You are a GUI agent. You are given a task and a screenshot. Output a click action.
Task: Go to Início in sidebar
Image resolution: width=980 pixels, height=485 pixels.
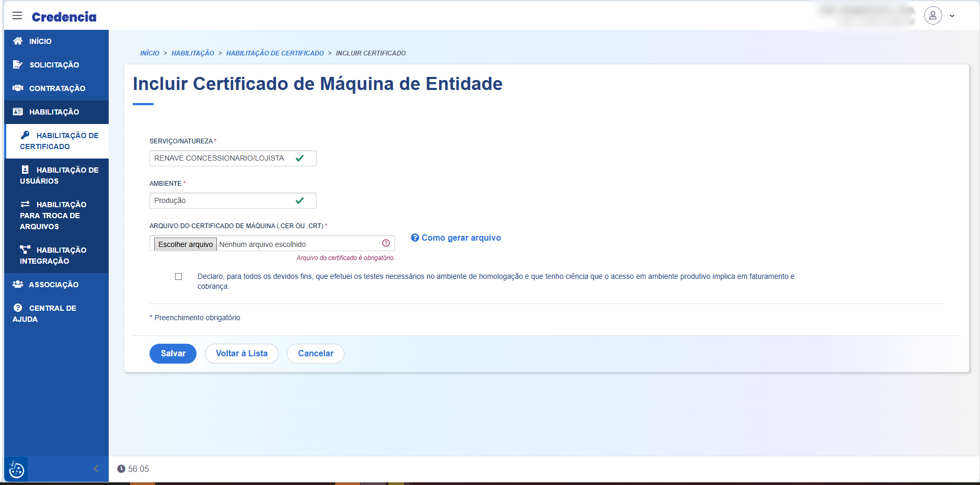[56, 41]
